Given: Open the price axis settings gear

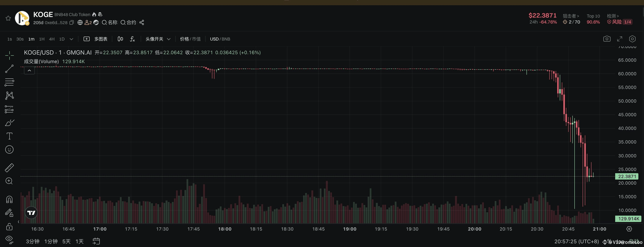Looking at the screenshot, I should [x=629, y=229].
